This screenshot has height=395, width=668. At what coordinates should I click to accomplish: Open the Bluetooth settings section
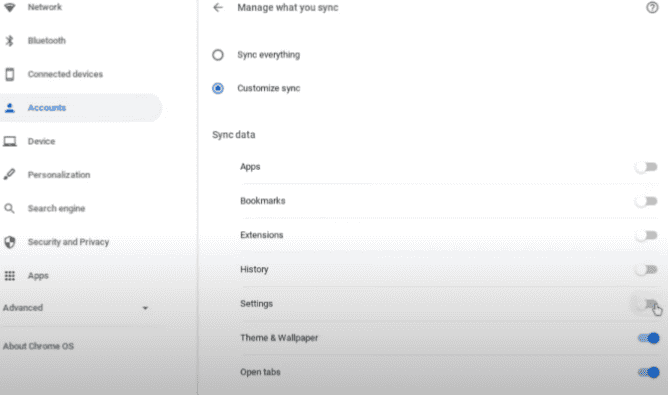(47, 40)
